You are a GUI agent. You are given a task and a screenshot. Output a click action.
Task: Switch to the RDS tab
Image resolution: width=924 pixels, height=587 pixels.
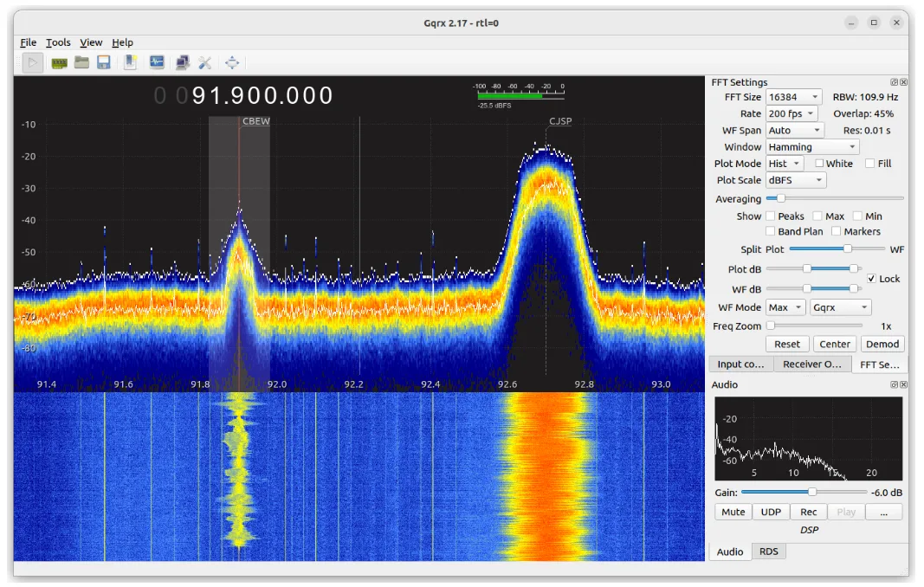click(x=768, y=552)
